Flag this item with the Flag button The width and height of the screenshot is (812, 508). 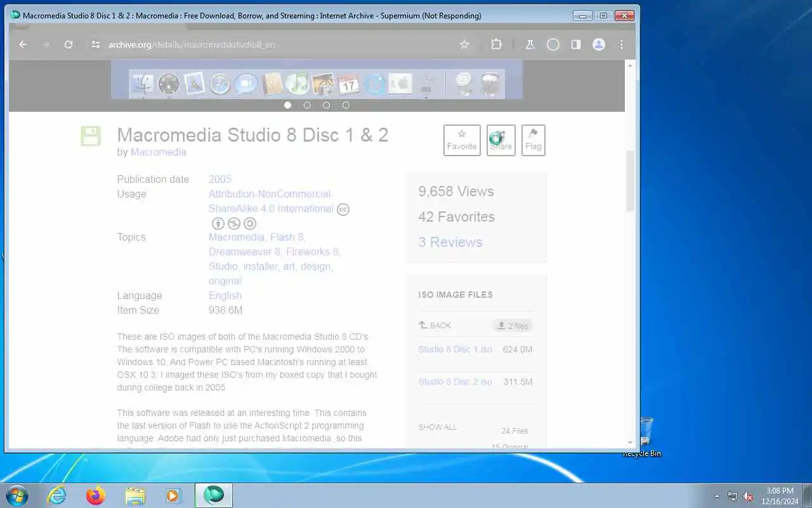tap(534, 140)
